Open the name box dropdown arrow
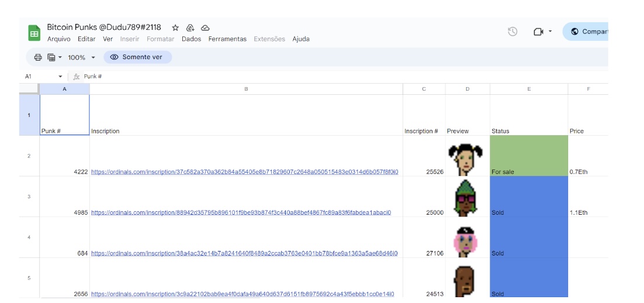Image resolution: width=644 pixels, height=303 pixels. [x=60, y=77]
